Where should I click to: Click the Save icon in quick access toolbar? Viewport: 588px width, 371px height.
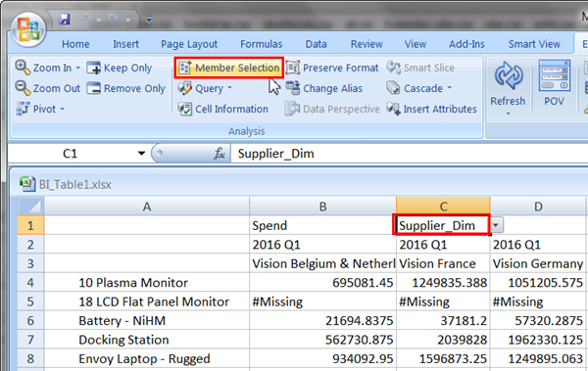coord(65,19)
